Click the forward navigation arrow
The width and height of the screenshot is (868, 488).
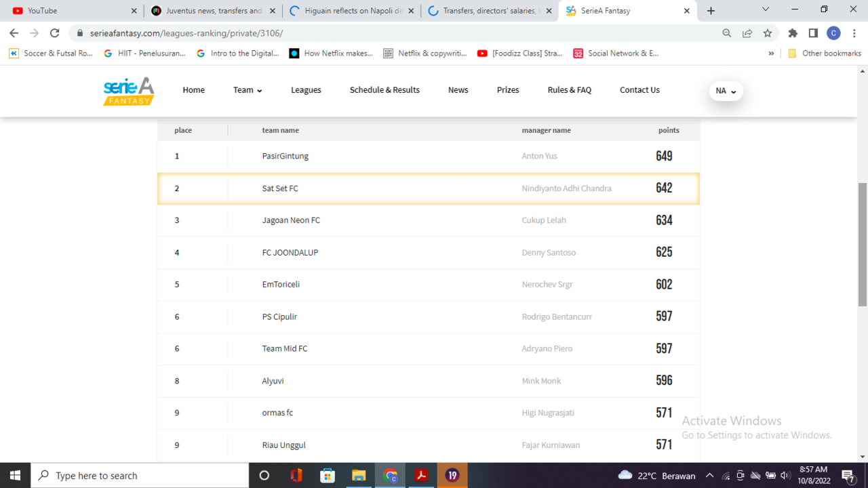tap(35, 33)
